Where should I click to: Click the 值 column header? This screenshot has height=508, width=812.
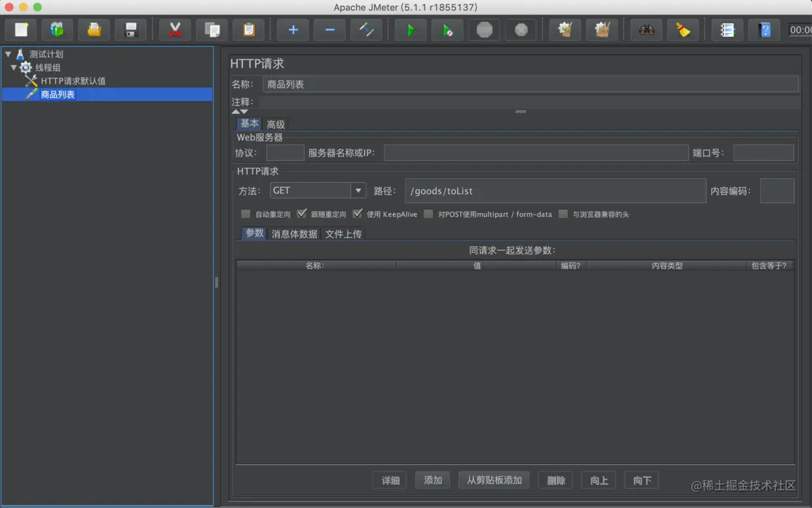[477, 265]
